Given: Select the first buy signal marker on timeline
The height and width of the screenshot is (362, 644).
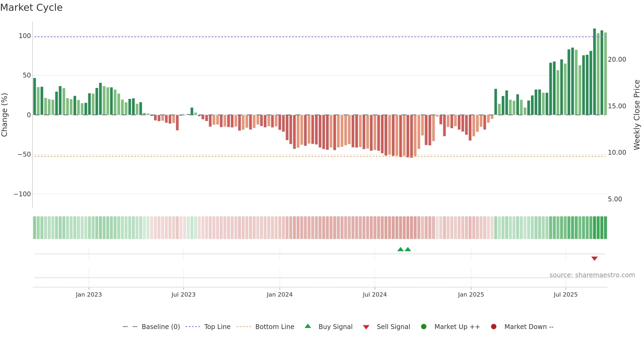Looking at the screenshot, I should pos(400,249).
